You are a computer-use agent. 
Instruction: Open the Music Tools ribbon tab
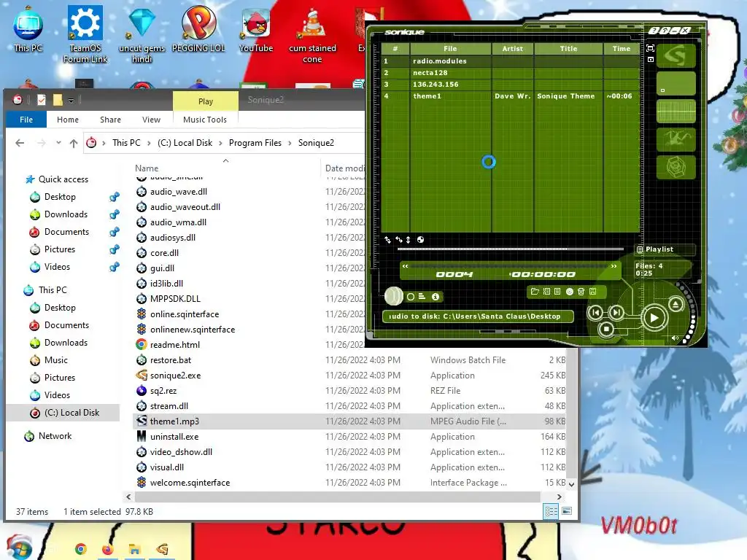click(x=205, y=120)
